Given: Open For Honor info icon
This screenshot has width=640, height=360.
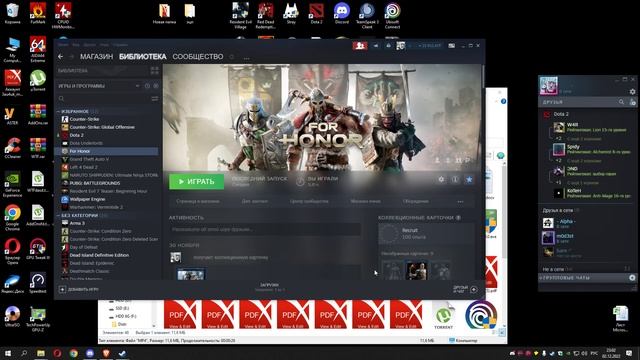Looking at the screenshot, I should (x=455, y=180).
